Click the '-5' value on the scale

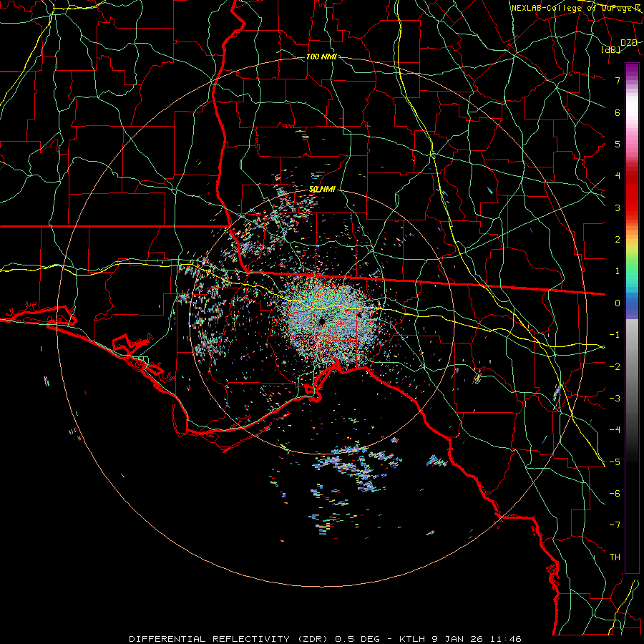pos(615,462)
